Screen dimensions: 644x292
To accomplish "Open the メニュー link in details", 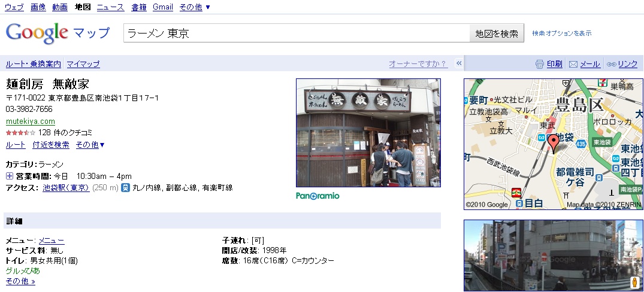I will 52,241.
